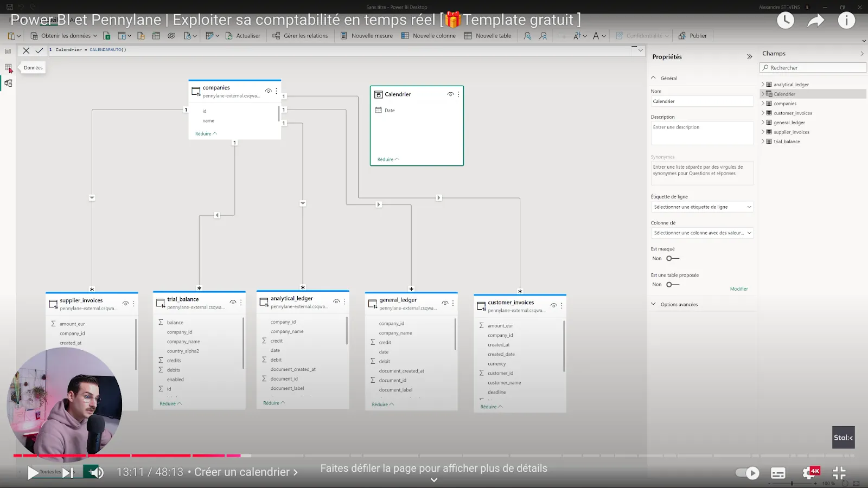Viewport: 868px width, 488px height.
Task: Click the Calendrier table icon in Champs list
Action: coord(769,94)
